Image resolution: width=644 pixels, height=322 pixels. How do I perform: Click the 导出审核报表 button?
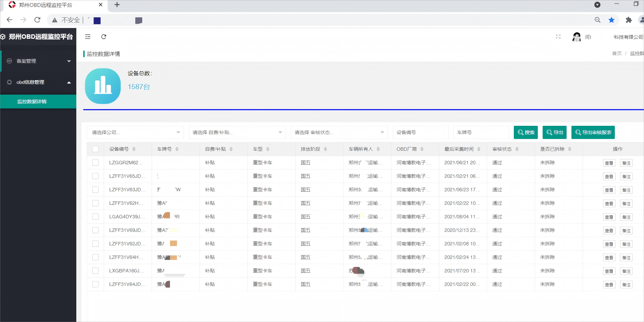pos(593,132)
